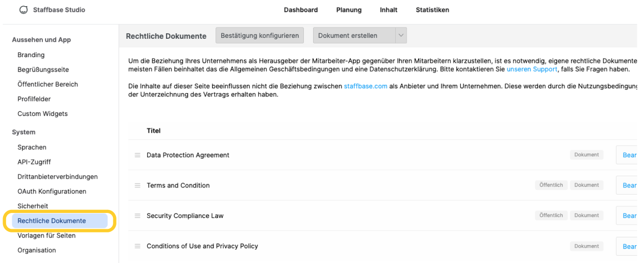Click Dokument tag on Conditions of Use row
The height and width of the screenshot is (263, 644).
tap(587, 246)
